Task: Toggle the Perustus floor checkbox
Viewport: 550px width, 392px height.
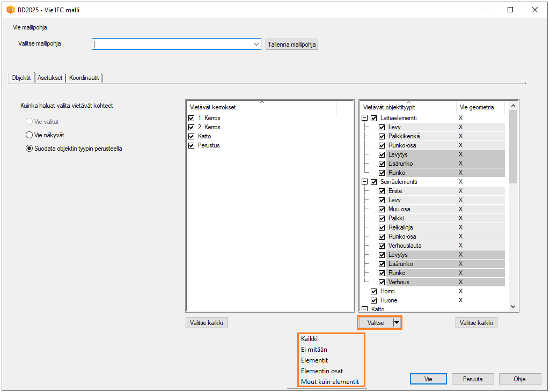Action: 192,145
